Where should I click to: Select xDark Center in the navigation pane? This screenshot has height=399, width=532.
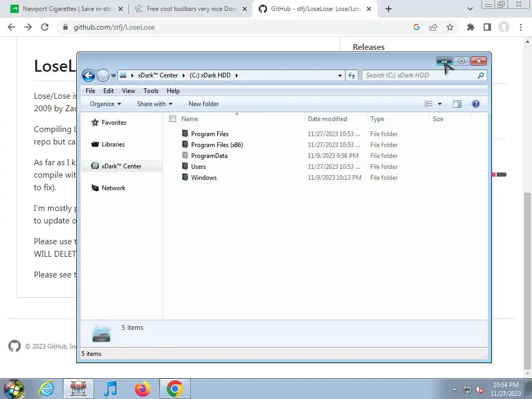(x=122, y=166)
